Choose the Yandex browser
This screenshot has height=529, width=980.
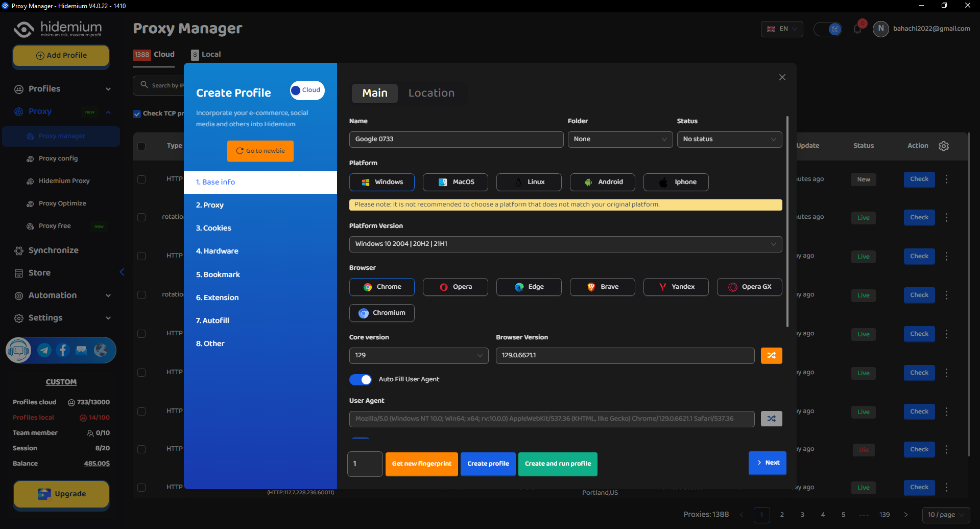[676, 287]
